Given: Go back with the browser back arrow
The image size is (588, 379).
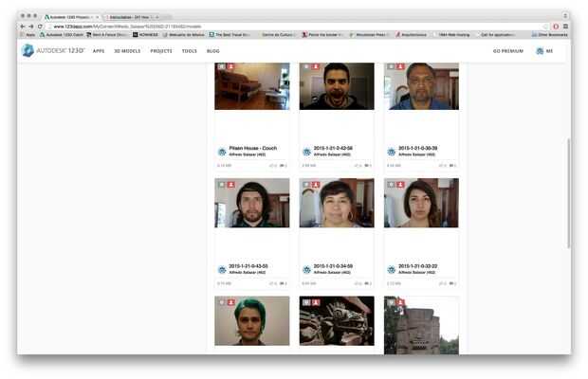Looking at the screenshot, I should 23,27.
